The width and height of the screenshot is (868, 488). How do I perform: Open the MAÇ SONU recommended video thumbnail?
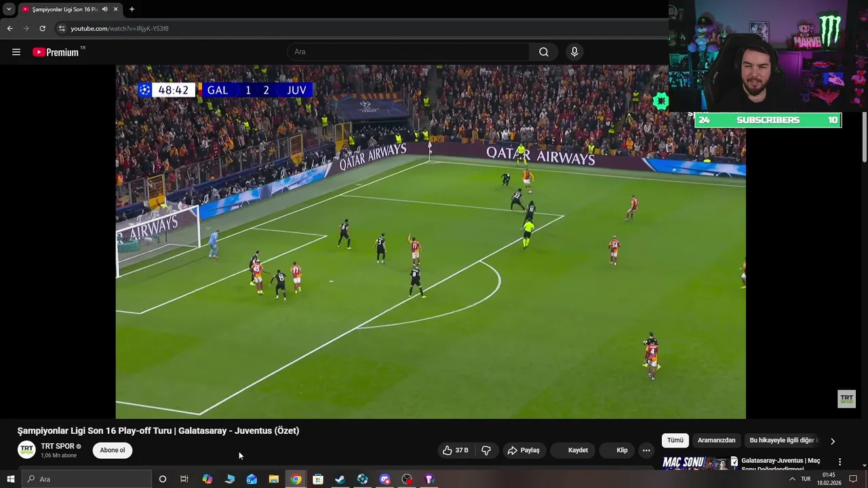tap(699, 463)
